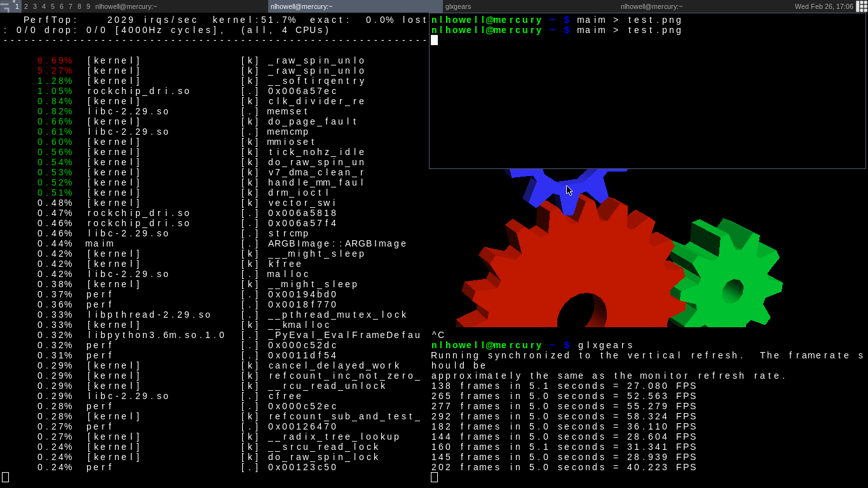This screenshot has height=488, width=868.
Task: Open workspace tag 8
Action: point(79,6)
